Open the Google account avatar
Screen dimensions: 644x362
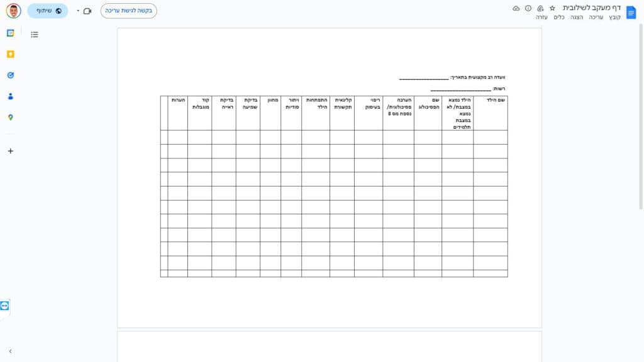pos(13,11)
